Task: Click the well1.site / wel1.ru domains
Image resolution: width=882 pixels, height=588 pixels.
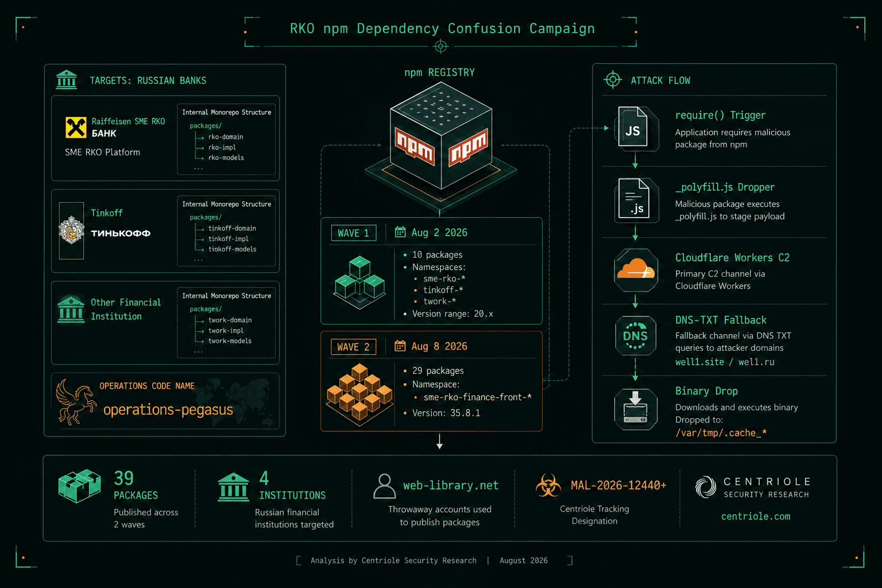Action: click(725, 362)
